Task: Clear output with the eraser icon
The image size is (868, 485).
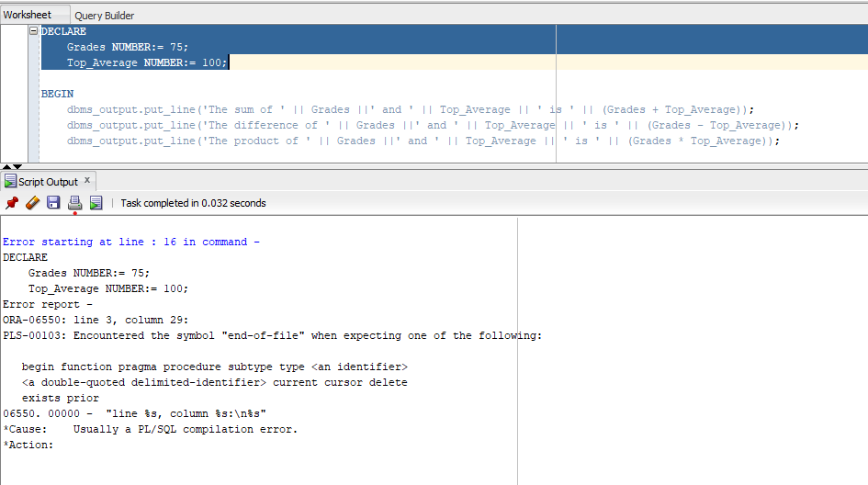Action: coord(33,203)
